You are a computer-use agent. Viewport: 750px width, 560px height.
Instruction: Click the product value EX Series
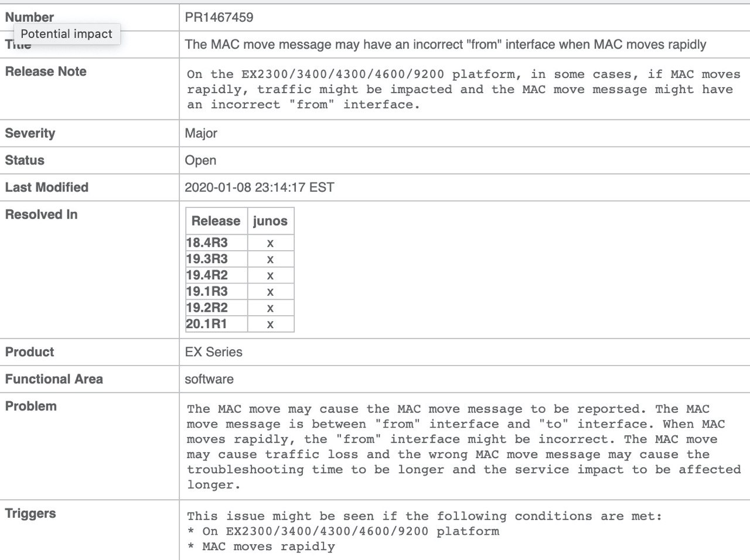(x=213, y=352)
